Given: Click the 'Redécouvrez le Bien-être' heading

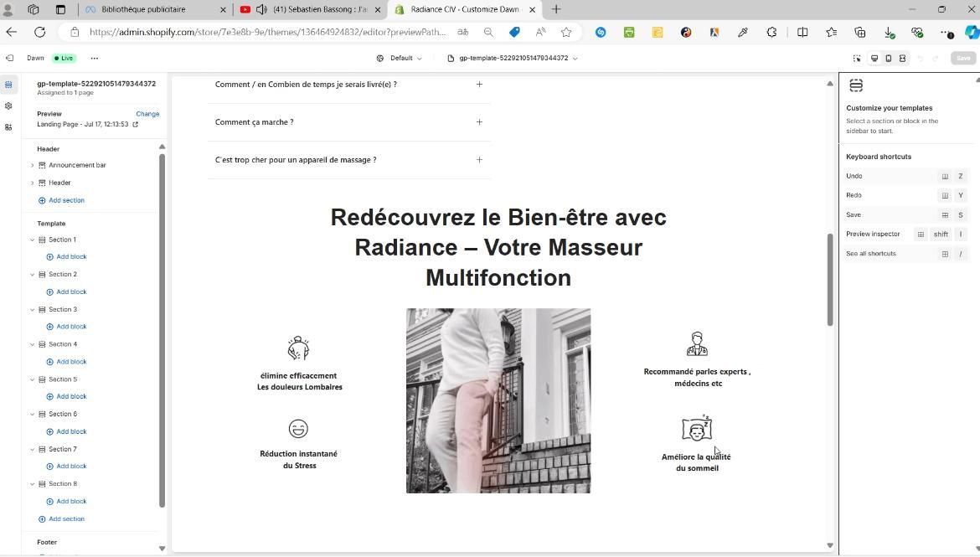Looking at the screenshot, I should [x=498, y=248].
